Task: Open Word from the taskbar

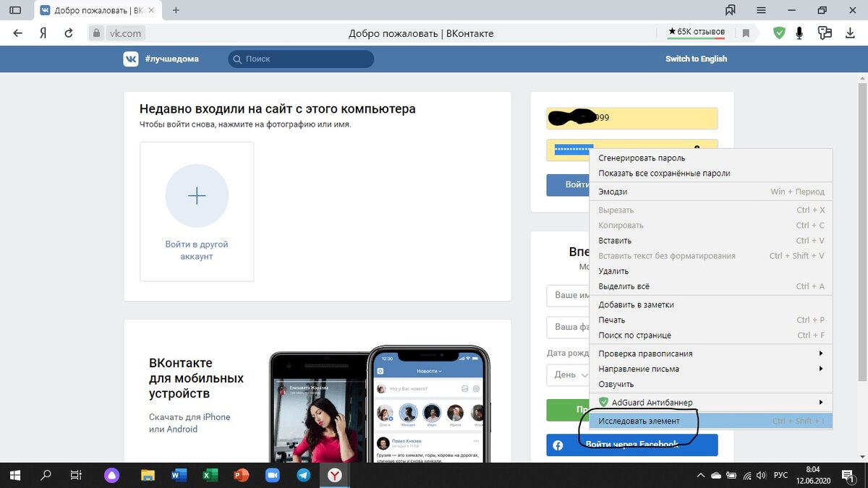Action: click(x=179, y=475)
